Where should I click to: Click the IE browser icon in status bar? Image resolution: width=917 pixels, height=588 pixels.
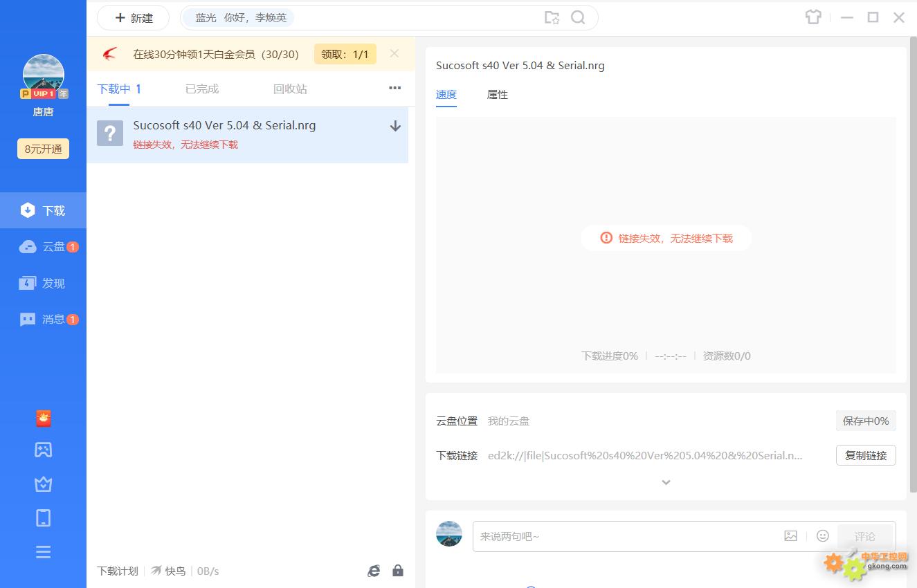[x=374, y=571]
